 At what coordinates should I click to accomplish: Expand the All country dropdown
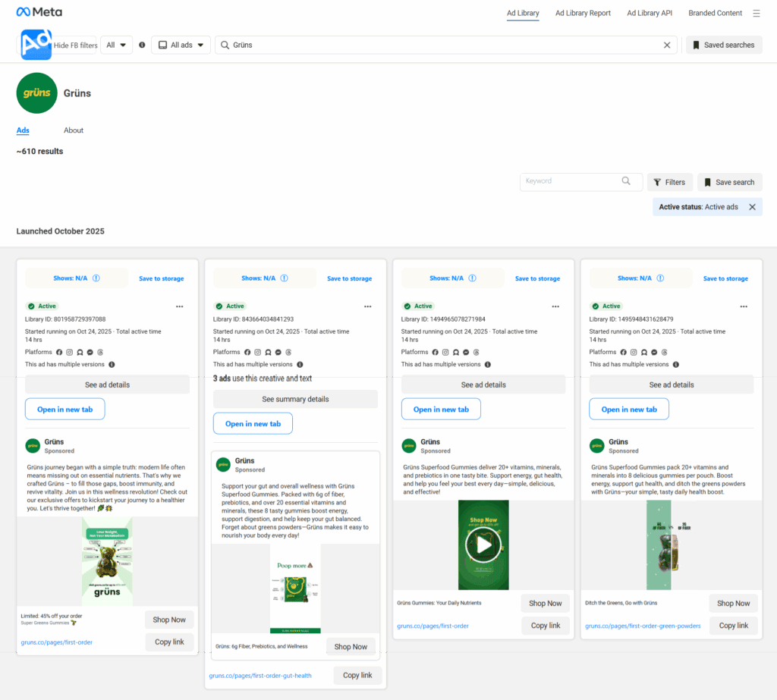[x=116, y=45]
